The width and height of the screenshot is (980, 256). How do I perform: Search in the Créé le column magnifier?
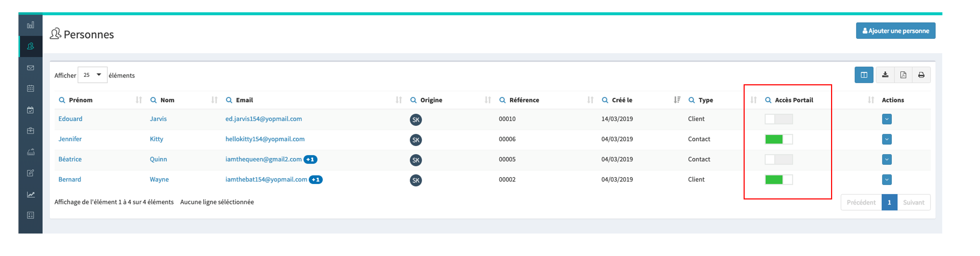click(605, 100)
